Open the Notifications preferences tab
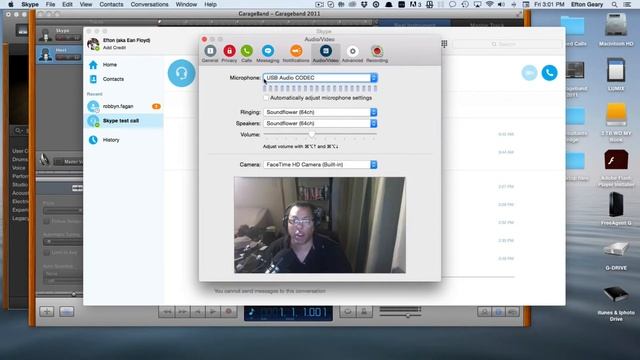This screenshot has height=360, width=640. tap(296, 53)
